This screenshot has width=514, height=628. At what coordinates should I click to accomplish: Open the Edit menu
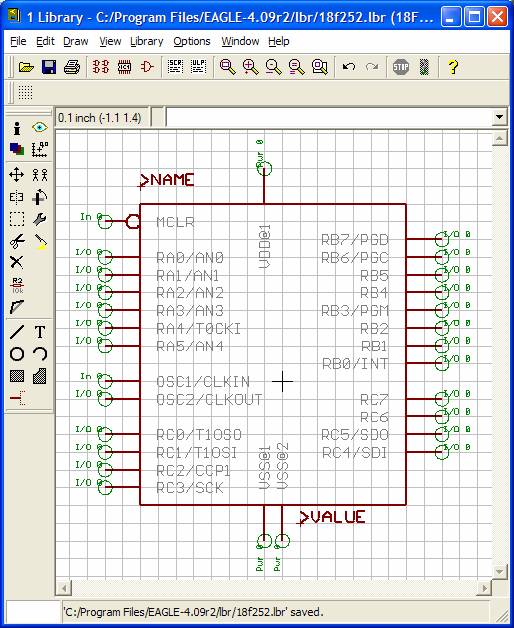tap(45, 41)
